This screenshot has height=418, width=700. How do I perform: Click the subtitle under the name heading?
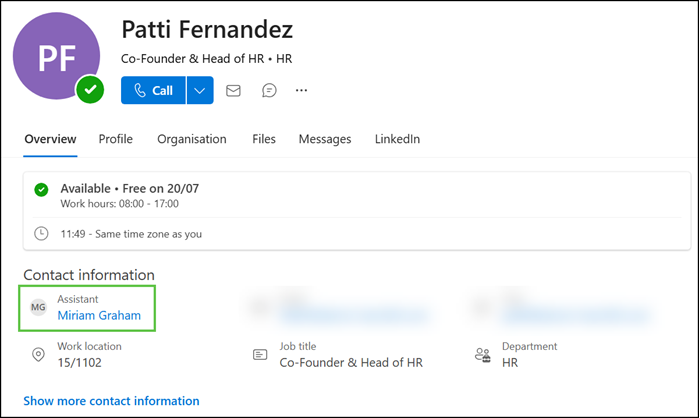[x=207, y=59]
